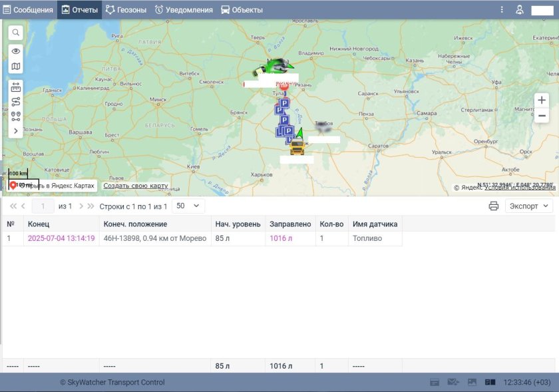Image resolution: width=559 pixels, height=392 pixels.
Task: Click the user account icon
Action: (x=520, y=10)
